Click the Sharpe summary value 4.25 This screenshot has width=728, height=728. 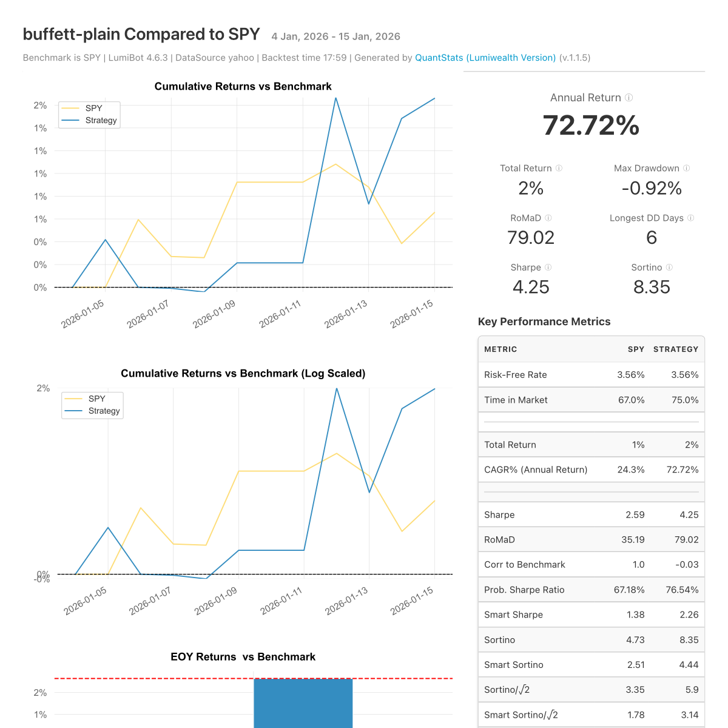click(531, 288)
